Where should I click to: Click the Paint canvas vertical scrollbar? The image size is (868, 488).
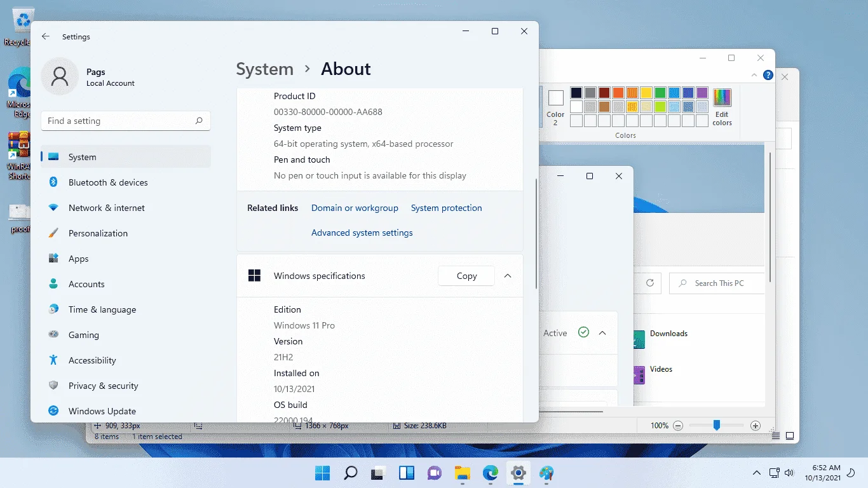click(771, 216)
